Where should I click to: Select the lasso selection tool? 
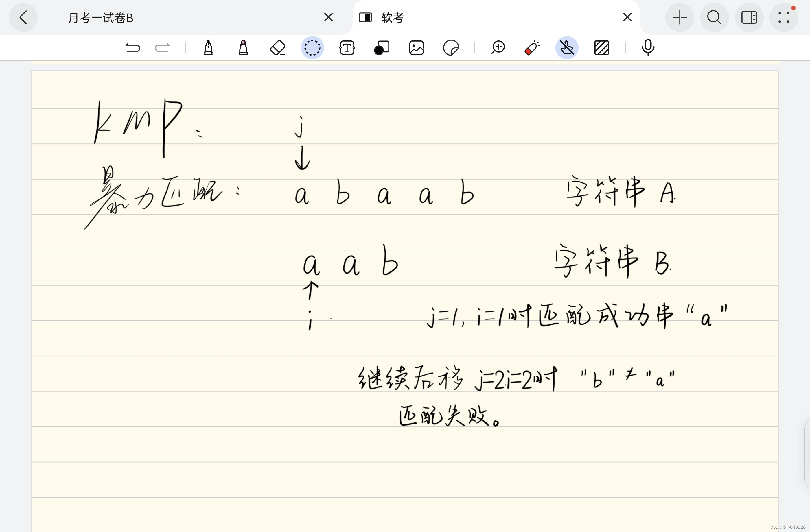coord(312,48)
